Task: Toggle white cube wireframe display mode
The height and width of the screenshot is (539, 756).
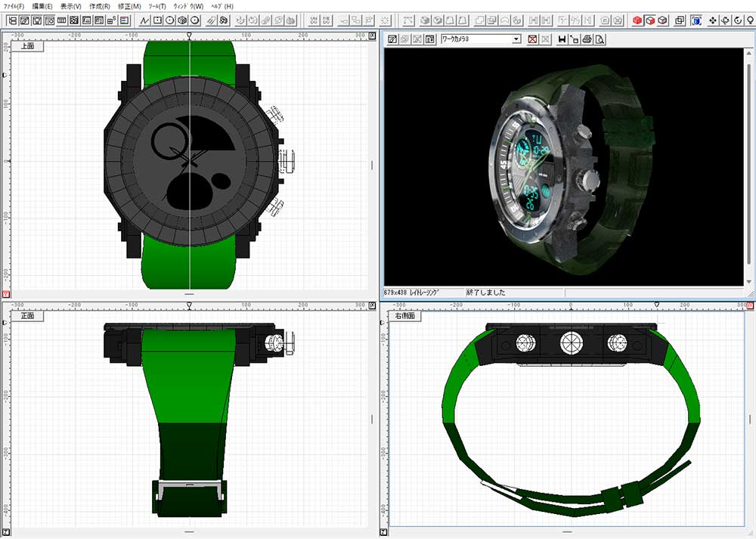Action: (x=662, y=20)
